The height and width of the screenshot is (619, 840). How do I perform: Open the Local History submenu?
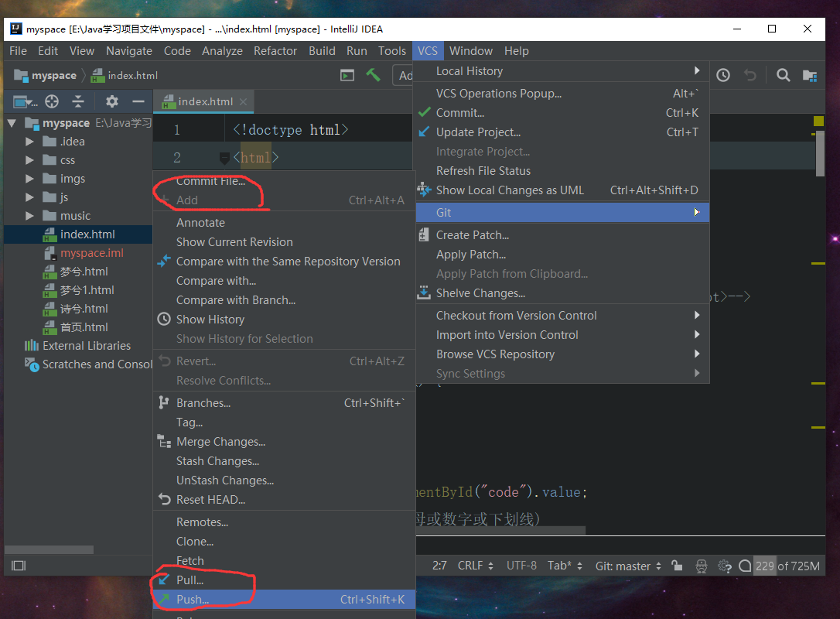tap(562, 70)
